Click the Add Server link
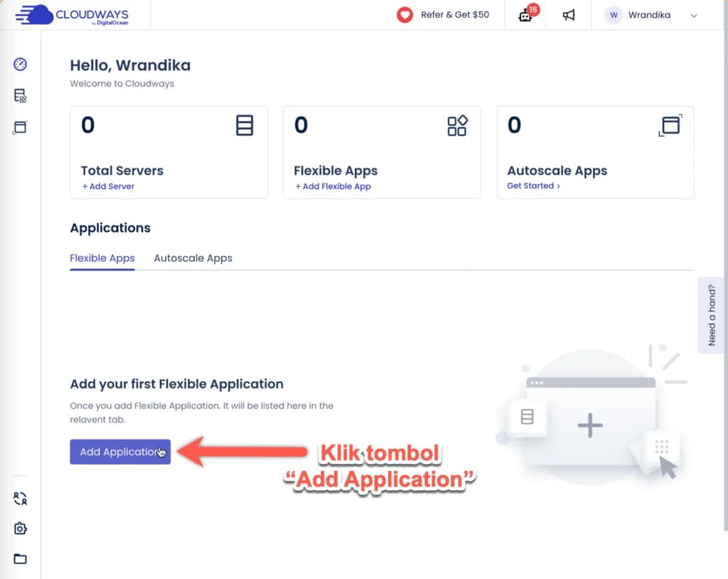728x579 pixels. 108,185
